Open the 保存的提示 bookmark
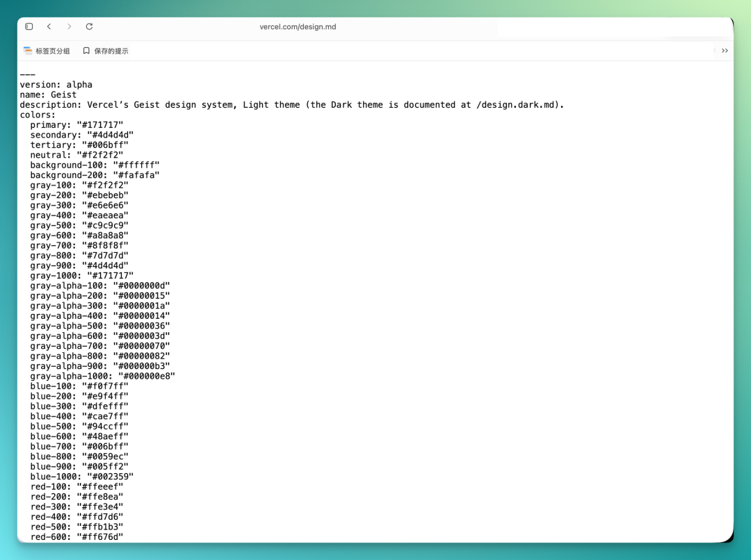Image resolution: width=751 pixels, height=560 pixels. (x=106, y=51)
